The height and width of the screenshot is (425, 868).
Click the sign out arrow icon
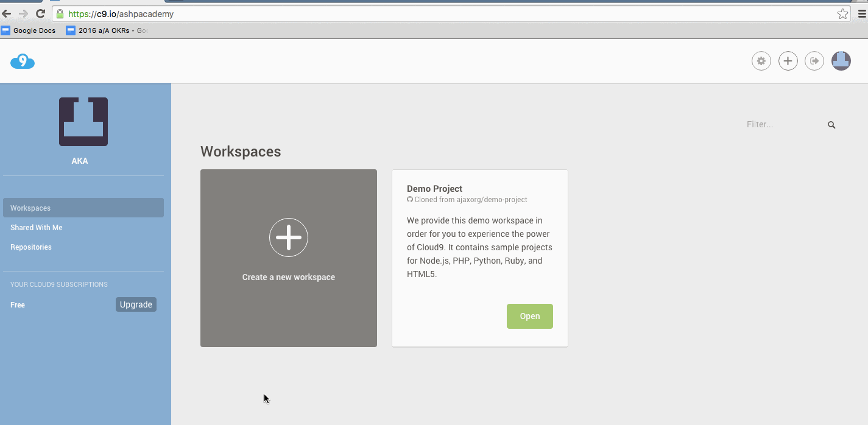coord(814,61)
